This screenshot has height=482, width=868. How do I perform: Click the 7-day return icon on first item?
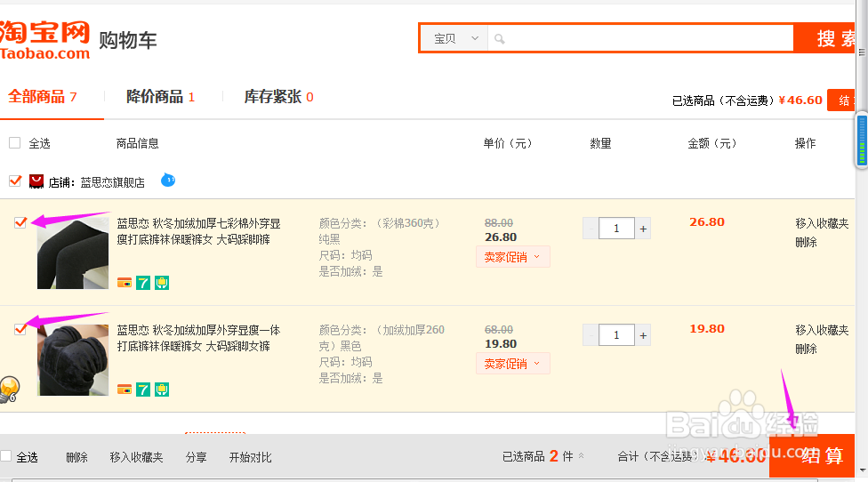point(143,283)
